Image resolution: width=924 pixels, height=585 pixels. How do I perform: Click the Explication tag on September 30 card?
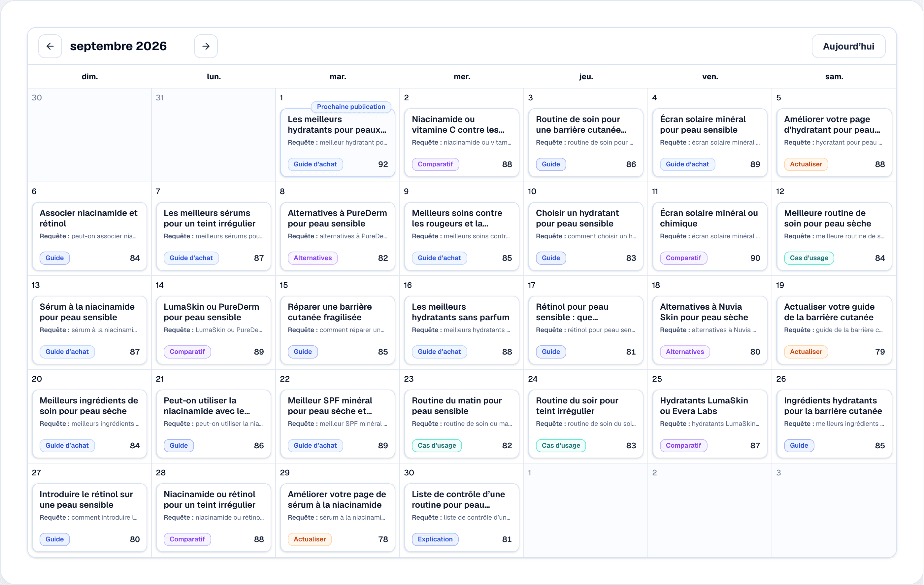pyautogui.click(x=435, y=539)
